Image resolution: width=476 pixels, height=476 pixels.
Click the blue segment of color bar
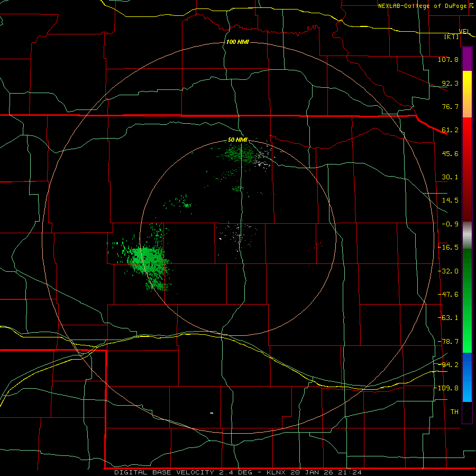[x=467, y=377]
